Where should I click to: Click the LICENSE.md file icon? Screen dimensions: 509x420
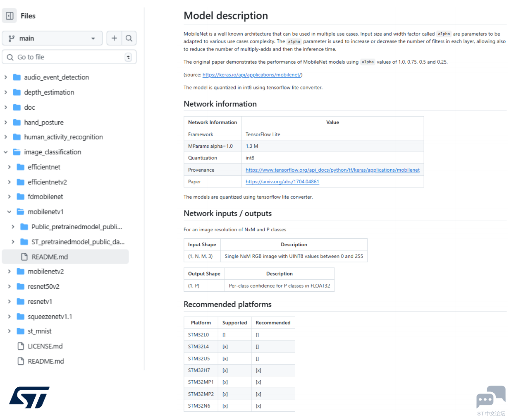pos(21,346)
